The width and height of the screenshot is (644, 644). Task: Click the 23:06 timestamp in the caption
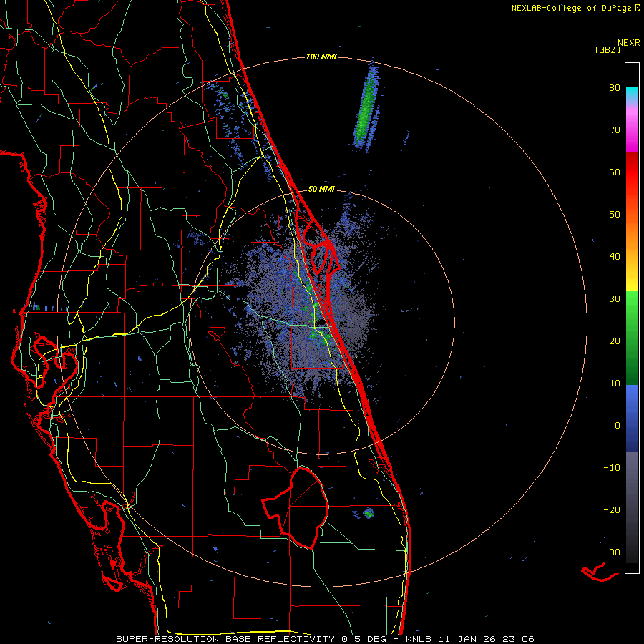tap(519, 639)
